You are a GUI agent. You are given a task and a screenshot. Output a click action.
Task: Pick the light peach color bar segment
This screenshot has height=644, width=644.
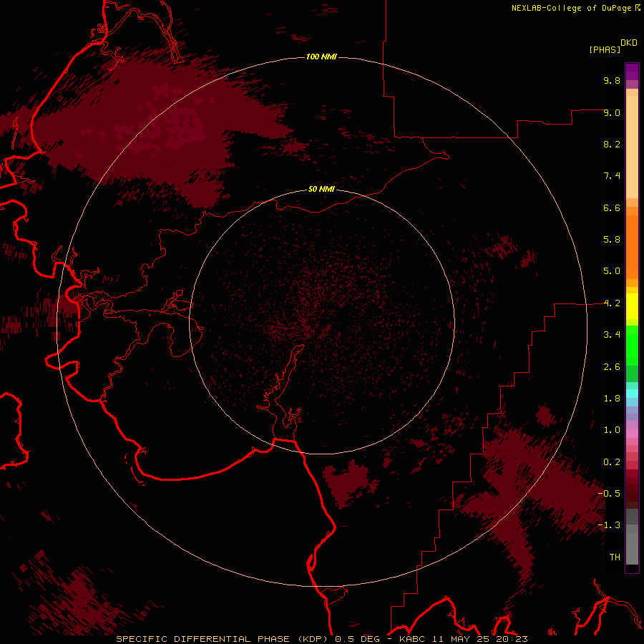pyautogui.click(x=632, y=147)
